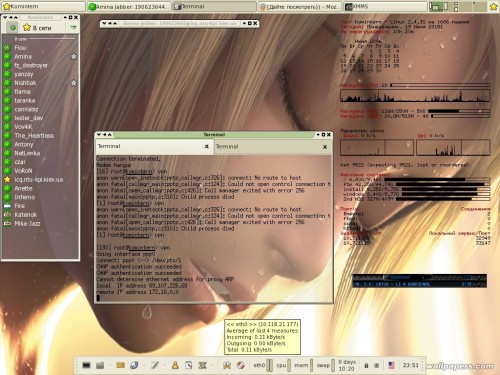
Task: Click the flag keyboard layout indicator
Action: [391, 365]
